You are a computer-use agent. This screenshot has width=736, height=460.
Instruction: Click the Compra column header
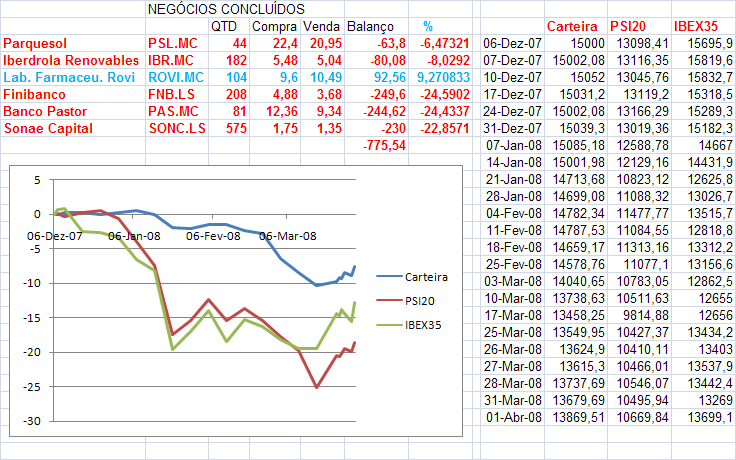coord(275,26)
